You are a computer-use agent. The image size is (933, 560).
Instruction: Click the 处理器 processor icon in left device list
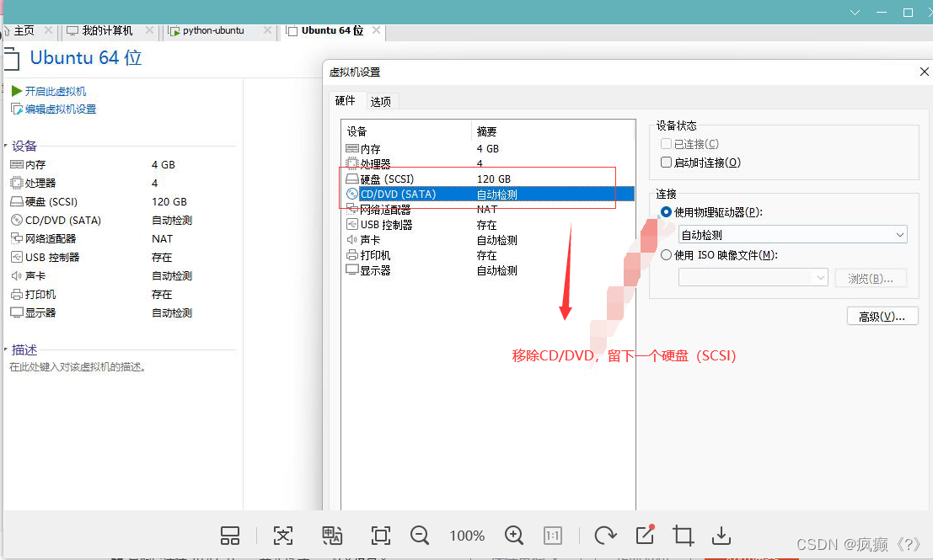[17, 183]
